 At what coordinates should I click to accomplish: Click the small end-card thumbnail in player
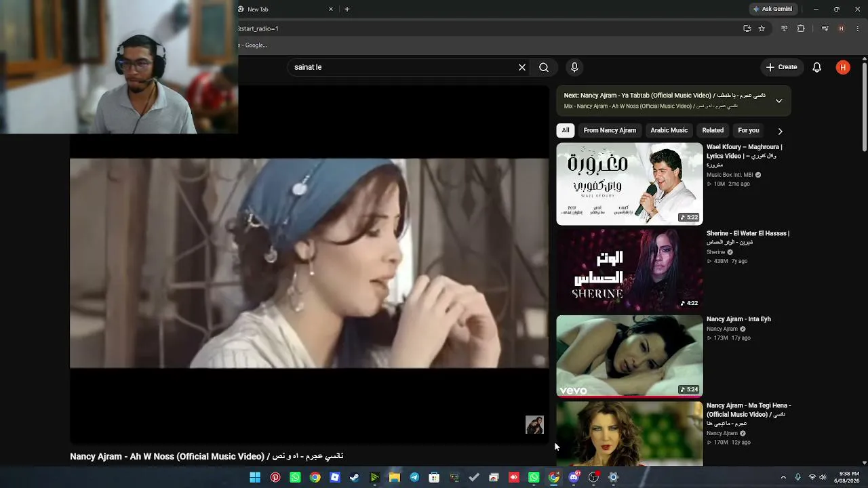coord(534,425)
